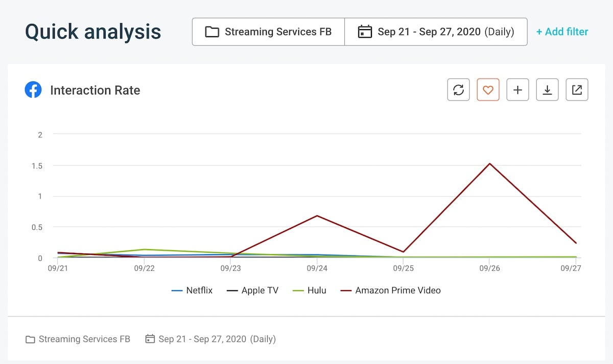Download the Interaction Rate chart
Screen dimensions: 613x364
click(x=547, y=90)
